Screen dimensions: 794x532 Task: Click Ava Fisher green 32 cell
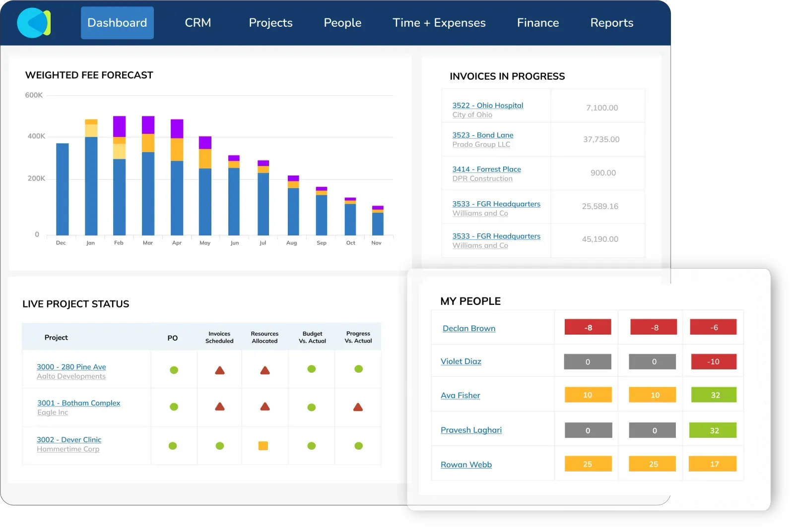coord(714,395)
